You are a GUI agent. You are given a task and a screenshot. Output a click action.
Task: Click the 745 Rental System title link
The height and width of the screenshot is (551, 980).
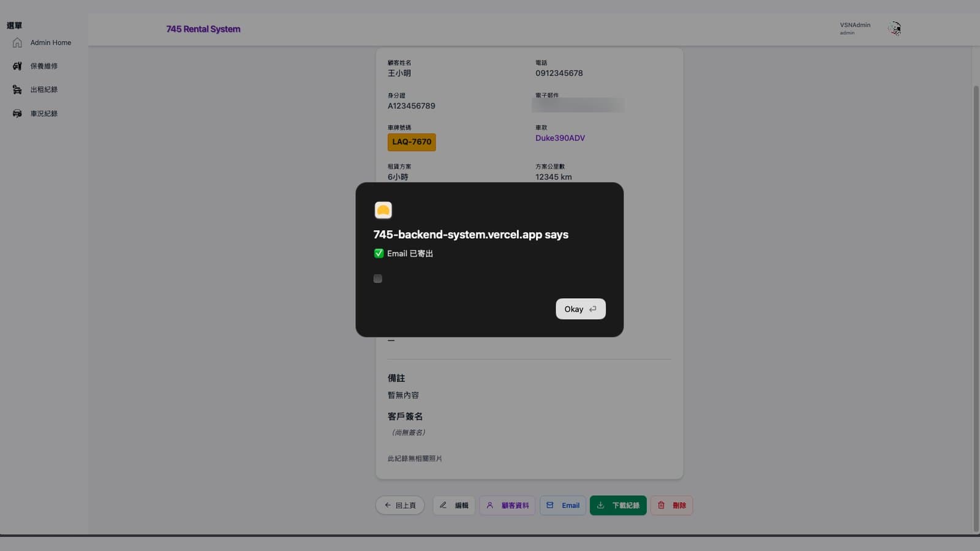point(203,29)
